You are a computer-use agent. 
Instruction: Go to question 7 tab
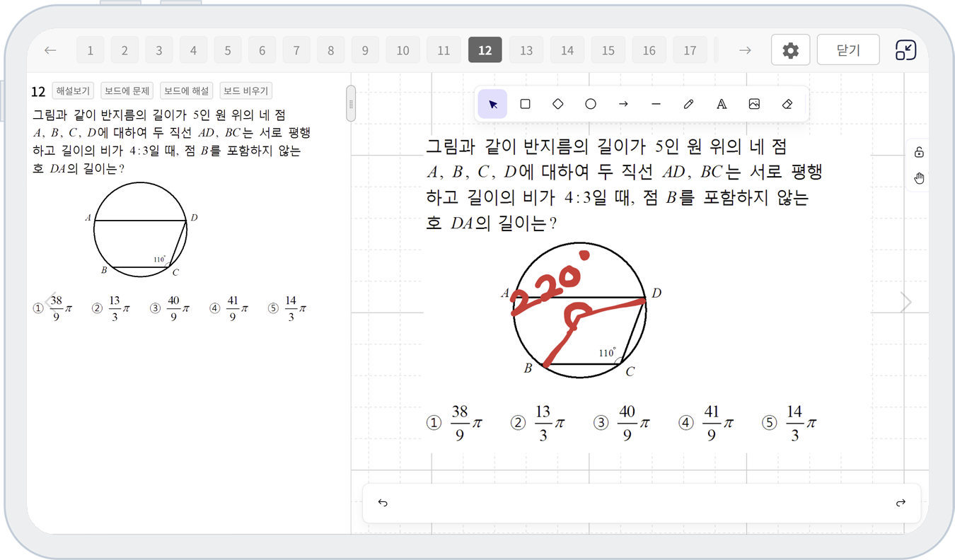tap(296, 51)
